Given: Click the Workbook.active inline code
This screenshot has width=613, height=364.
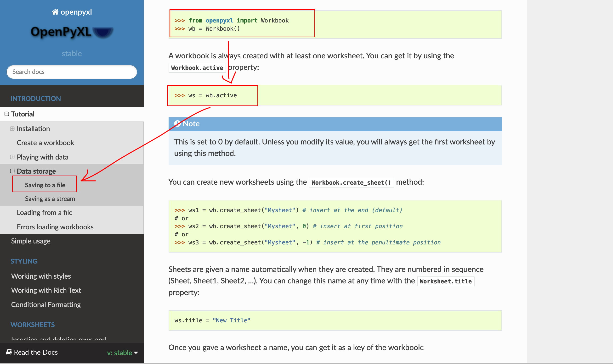Looking at the screenshot, I should [197, 68].
